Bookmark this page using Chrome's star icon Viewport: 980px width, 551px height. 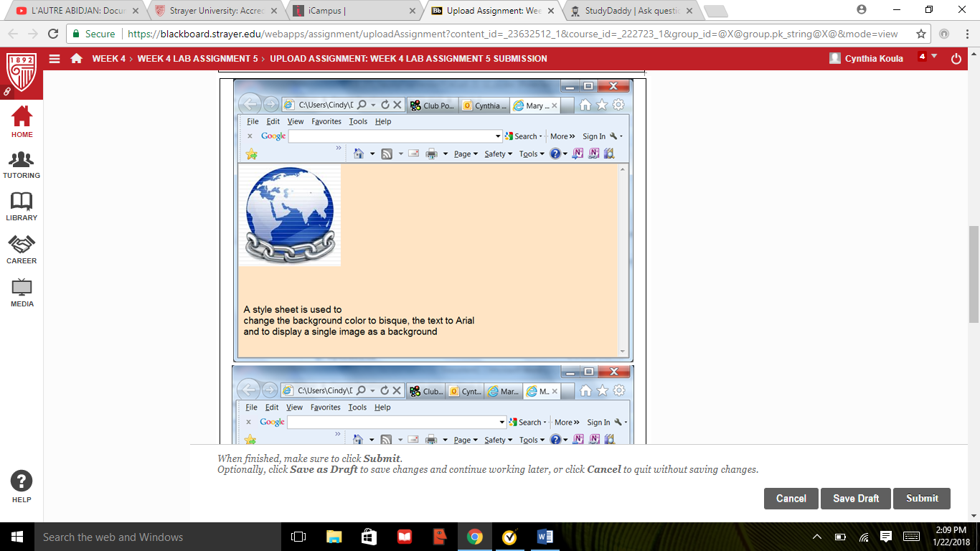(x=920, y=33)
